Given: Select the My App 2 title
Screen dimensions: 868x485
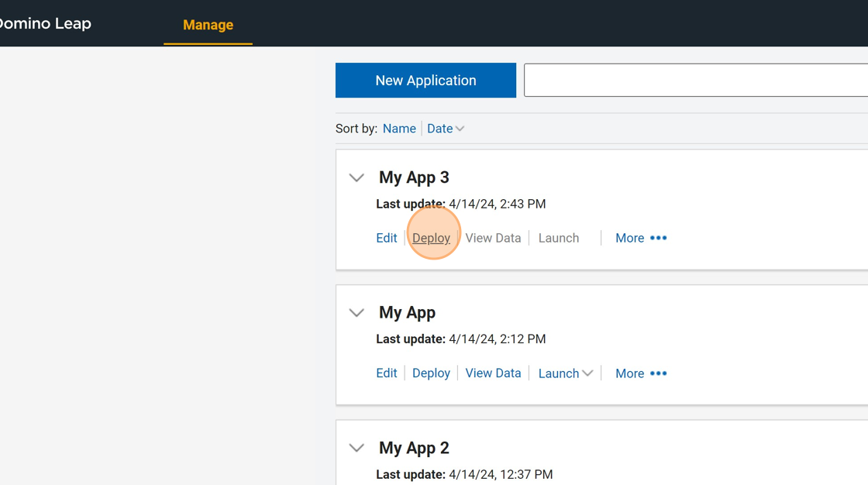Looking at the screenshot, I should (x=414, y=448).
